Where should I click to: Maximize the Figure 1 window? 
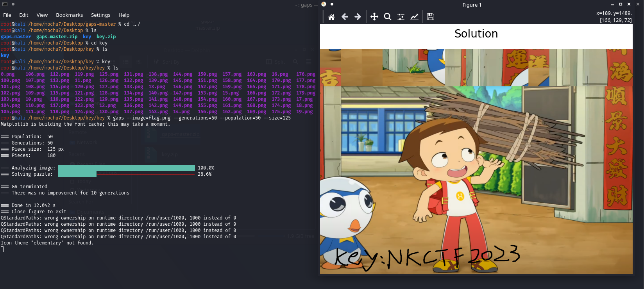point(621,4)
